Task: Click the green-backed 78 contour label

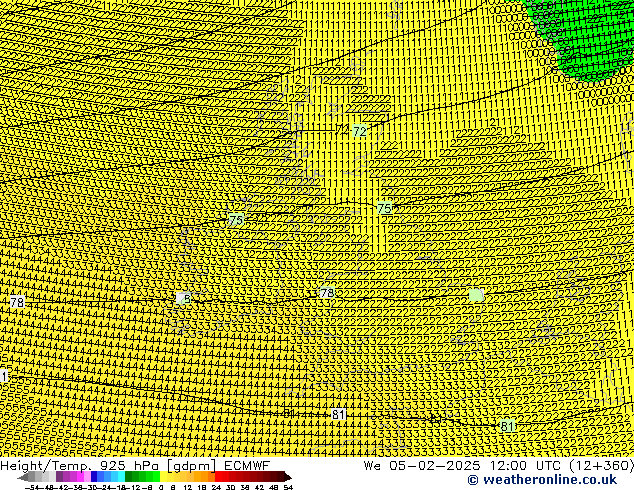Action: (x=327, y=292)
